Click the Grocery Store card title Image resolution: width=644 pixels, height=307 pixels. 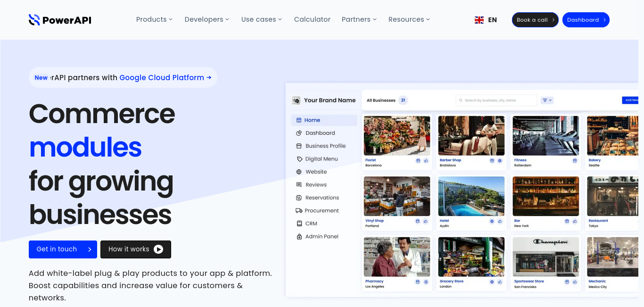tap(452, 282)
